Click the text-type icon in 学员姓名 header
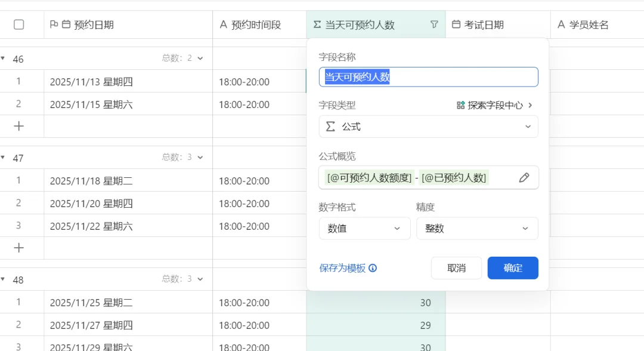The height and width of the screenshot is (351, 644). tap(561, 24)
